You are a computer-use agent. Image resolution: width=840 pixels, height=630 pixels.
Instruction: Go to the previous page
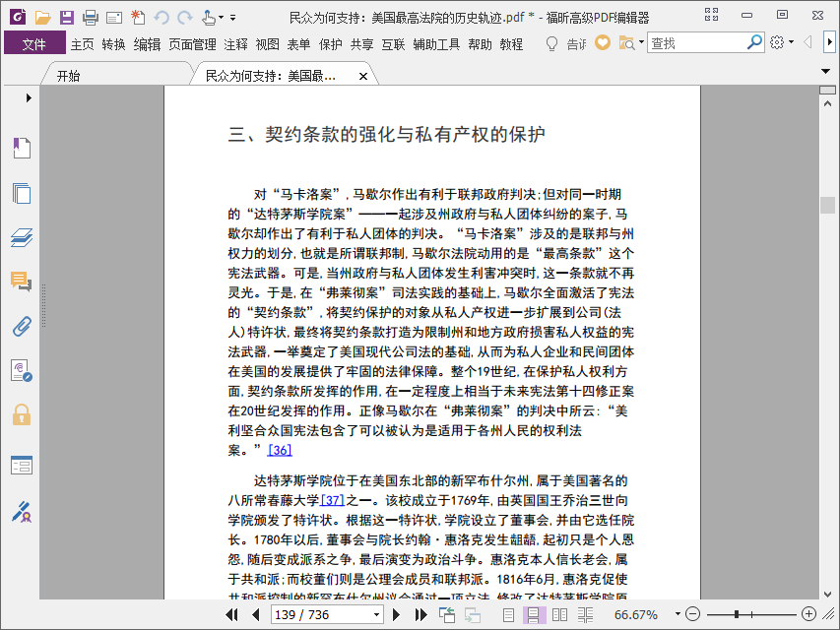[255, 614]
